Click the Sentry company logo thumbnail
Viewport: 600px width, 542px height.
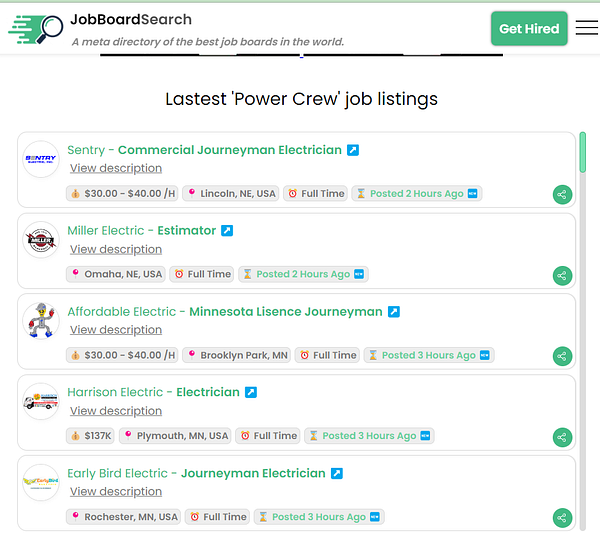pos(41,159)
